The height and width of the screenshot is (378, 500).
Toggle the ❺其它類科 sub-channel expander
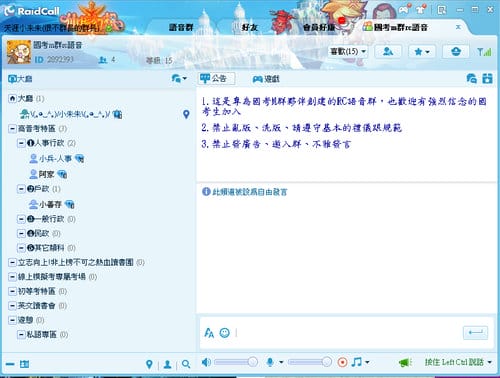21,248
